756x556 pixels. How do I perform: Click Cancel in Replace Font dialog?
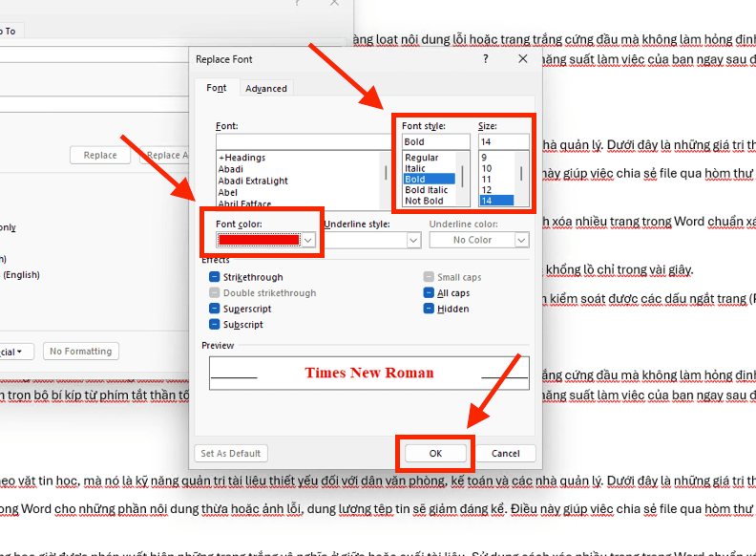505,453
